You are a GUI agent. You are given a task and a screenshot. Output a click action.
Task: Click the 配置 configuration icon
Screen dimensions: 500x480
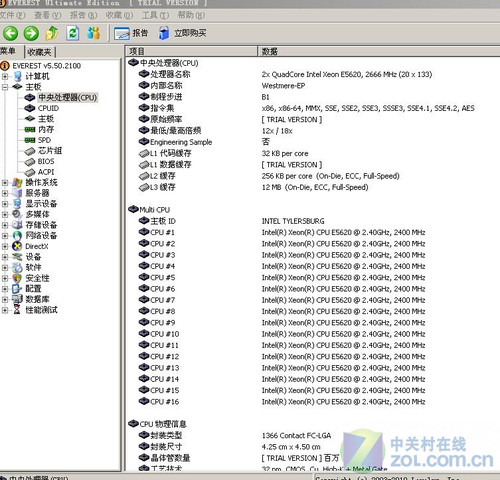(17, 289)
